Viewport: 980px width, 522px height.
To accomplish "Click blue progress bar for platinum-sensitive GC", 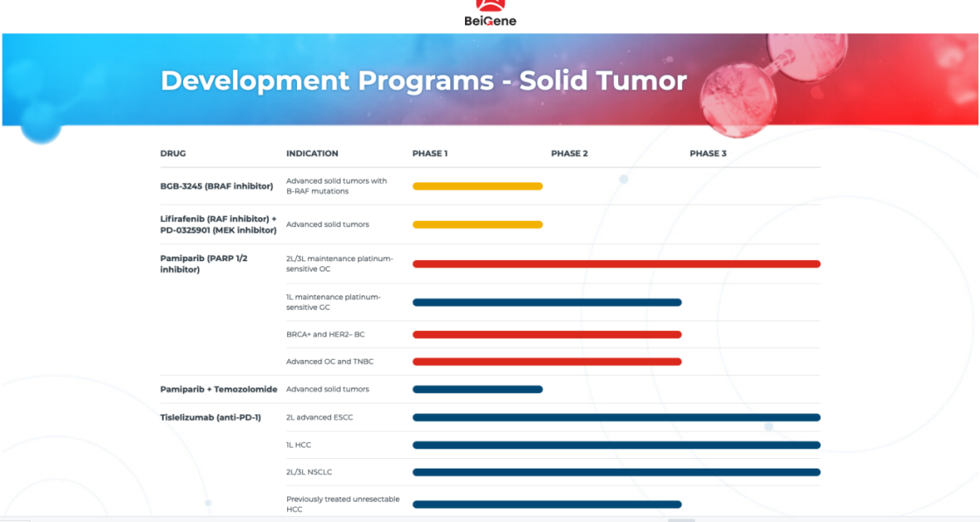I will [546, 302].
